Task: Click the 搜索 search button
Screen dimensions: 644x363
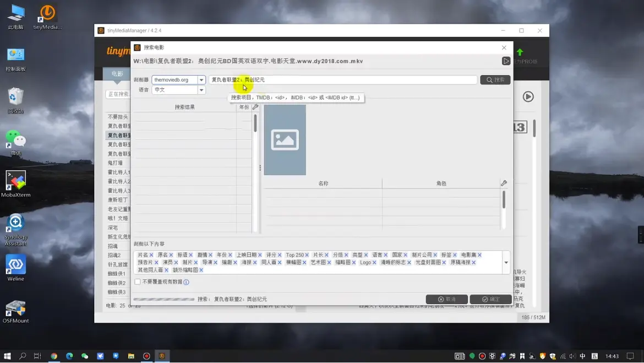Action: click(x=495, y=80)
